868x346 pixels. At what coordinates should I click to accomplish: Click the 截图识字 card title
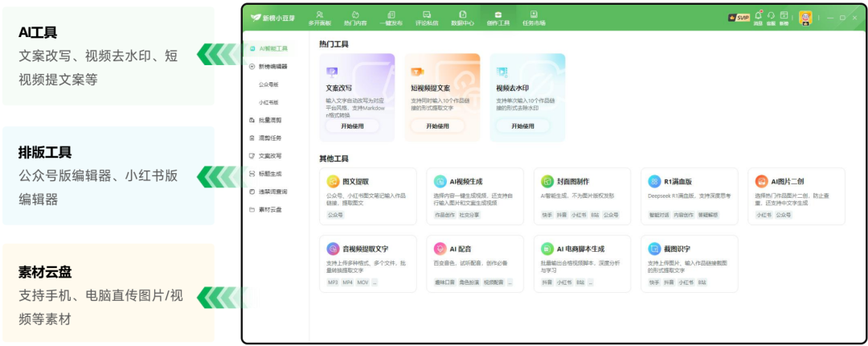[677, 249]
